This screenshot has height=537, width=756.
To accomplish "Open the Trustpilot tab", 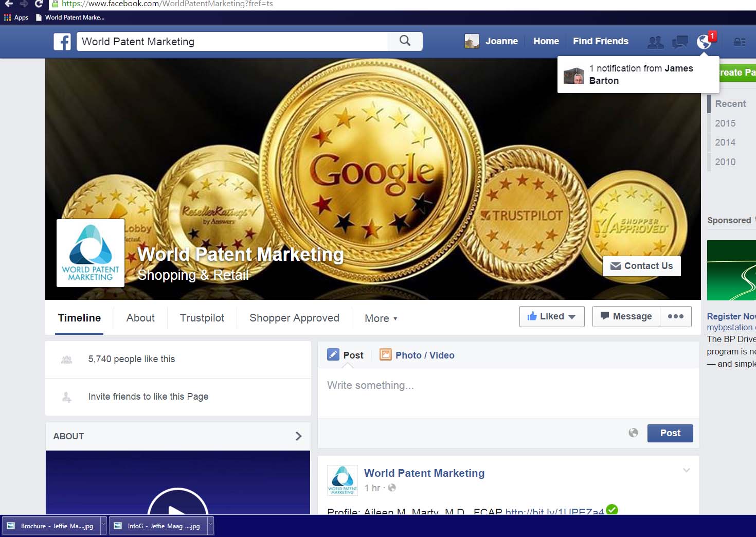I will tap(202, 318).
